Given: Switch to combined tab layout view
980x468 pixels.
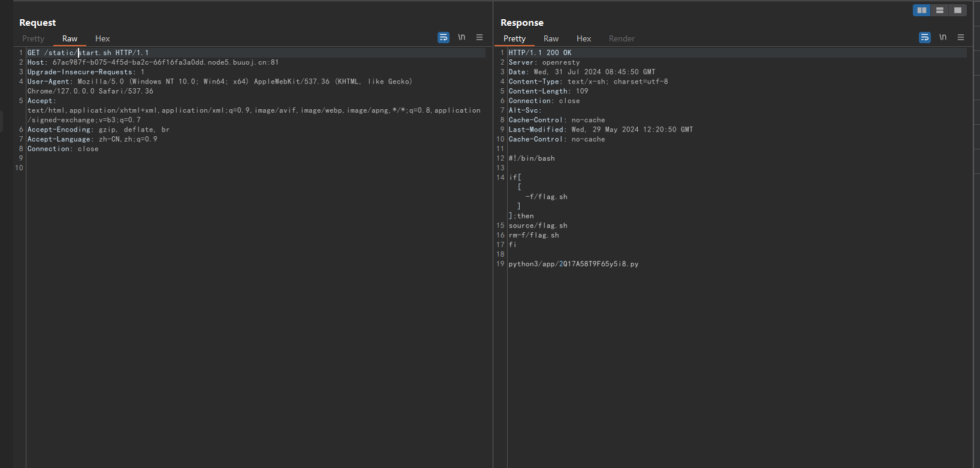Looking at the screenshot, I should pos(957,10).
